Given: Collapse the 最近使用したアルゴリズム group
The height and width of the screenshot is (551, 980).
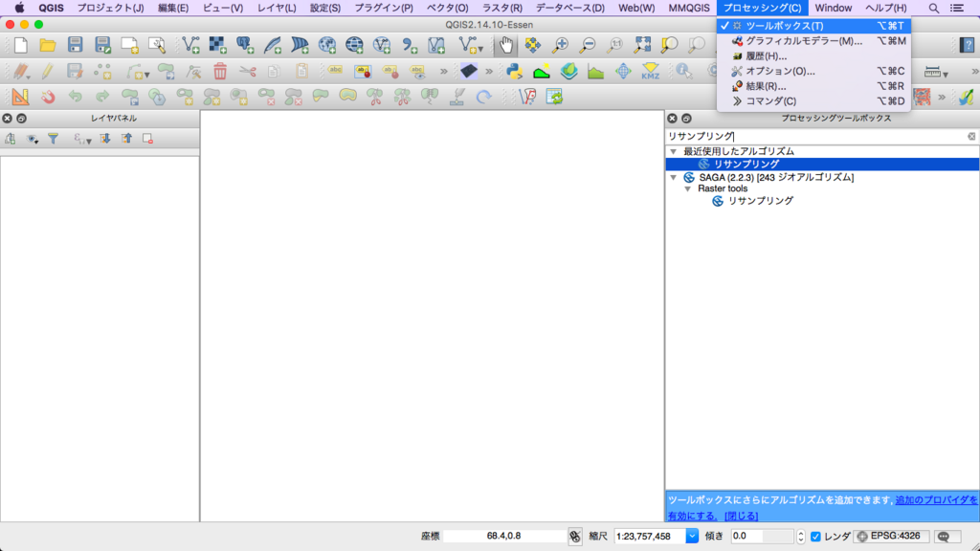Looking at the screenshot, I should [x=673, y=151].
